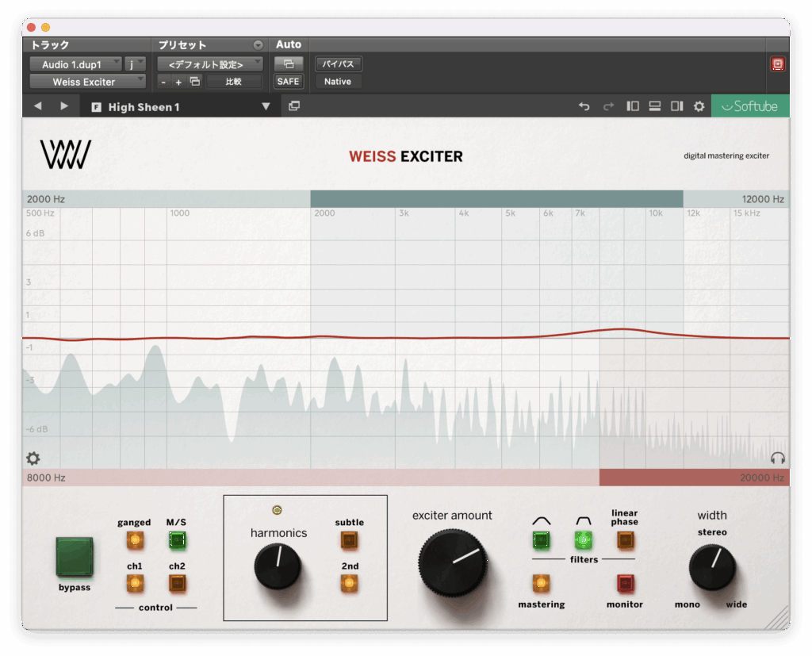Screen dimensions: 812x656
Task: Toggle the SAFE automation button
Action: point(289,82)
